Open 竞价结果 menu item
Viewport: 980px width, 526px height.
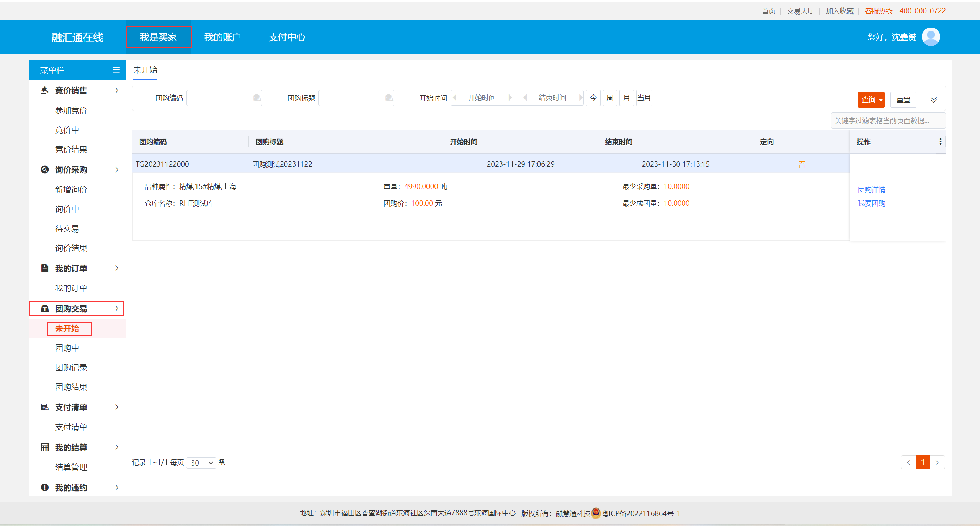pos(71,150)
